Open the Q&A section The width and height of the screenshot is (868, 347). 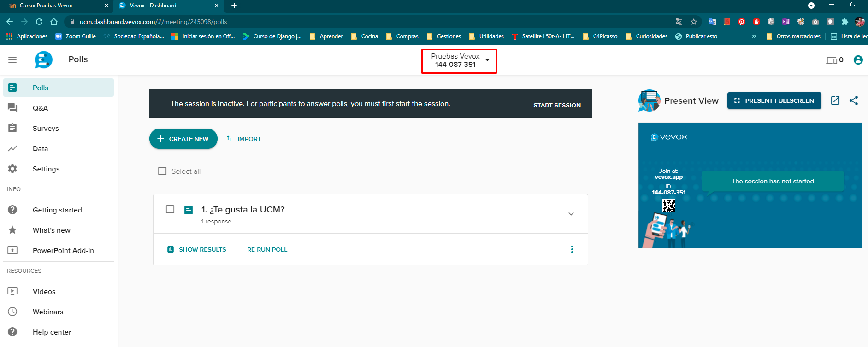(59, 108)
